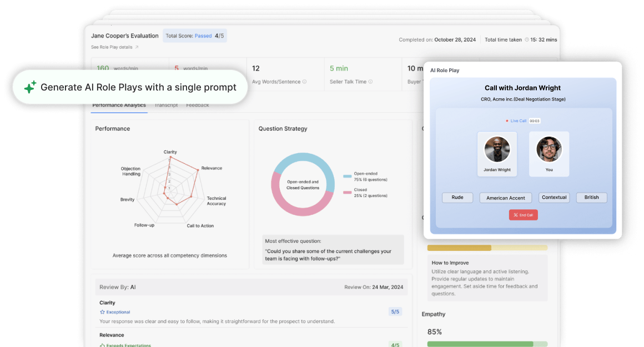Click the Exceptional rating label
Screen dimensions: 644x347
point(118,312)
